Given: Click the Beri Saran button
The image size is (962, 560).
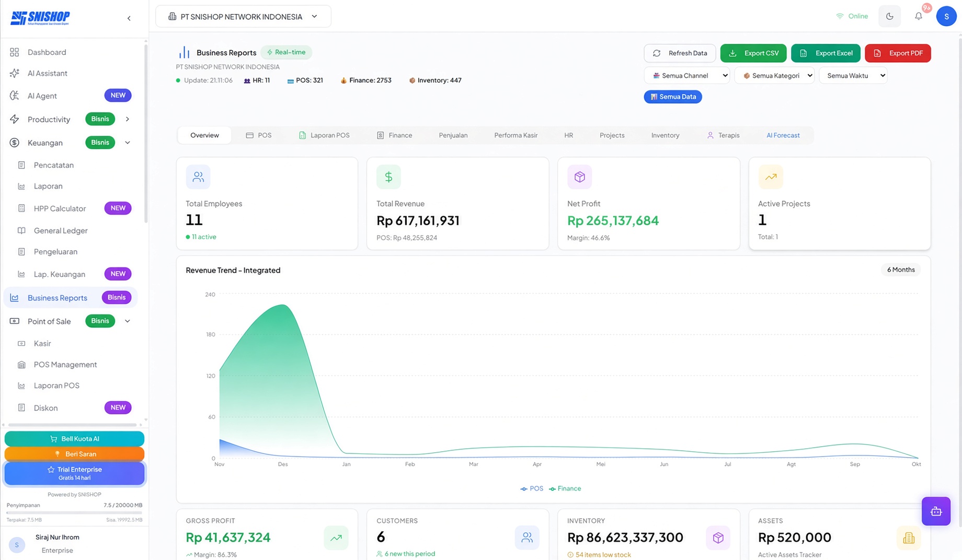Looking at the screenshot, I should 74,454.
